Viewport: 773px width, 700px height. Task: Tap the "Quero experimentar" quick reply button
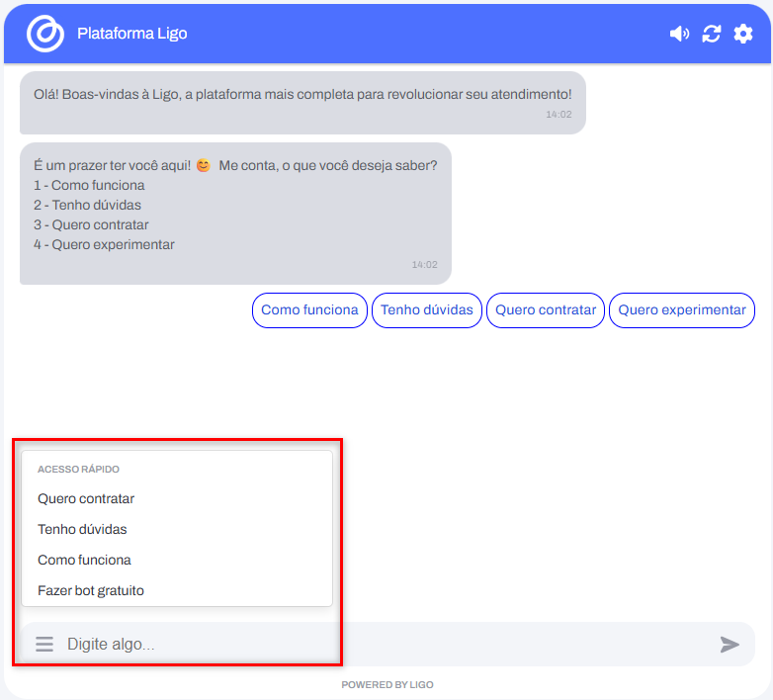(x=682, y=310)
